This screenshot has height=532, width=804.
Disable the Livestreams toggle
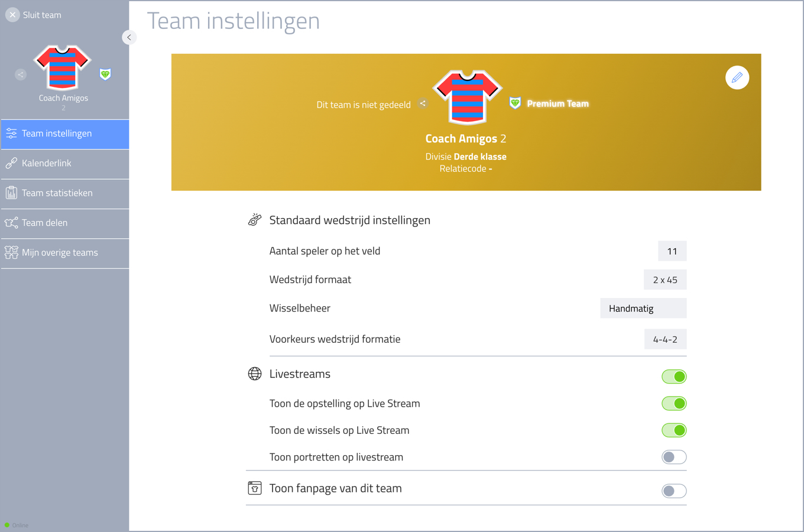[674, 377]
